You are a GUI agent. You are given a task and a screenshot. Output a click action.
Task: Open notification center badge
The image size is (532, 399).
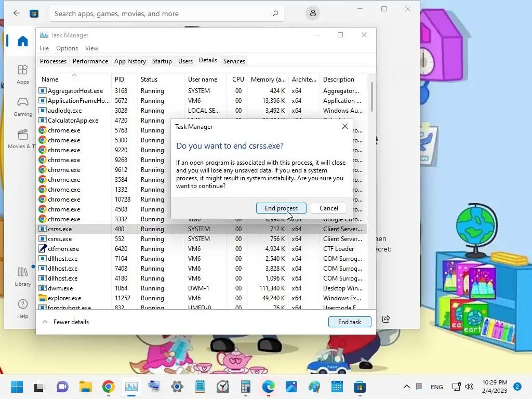click(517, 387)
